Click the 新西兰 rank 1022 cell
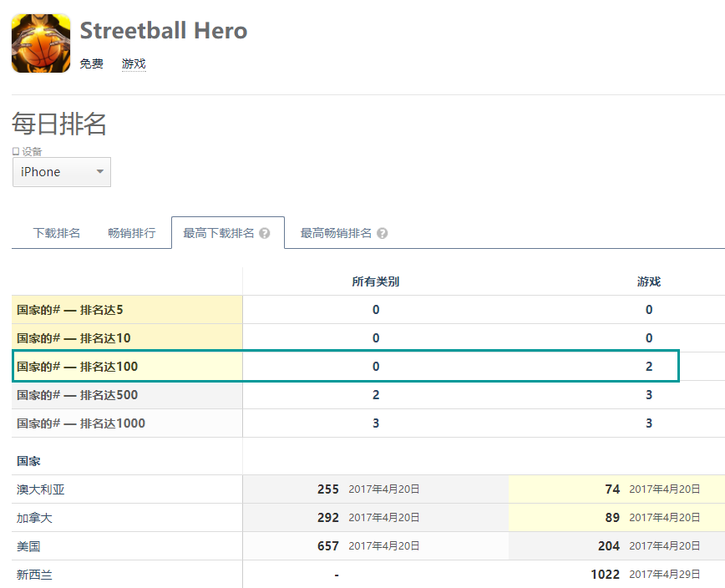The width and height of the screenshot is (725, 588). tap(616, 574)
